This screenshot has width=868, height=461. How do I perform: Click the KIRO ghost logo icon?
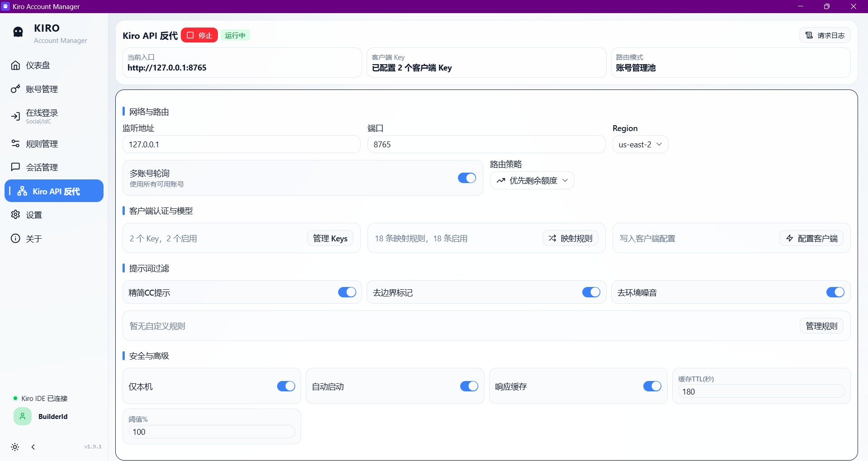(18, 32)
